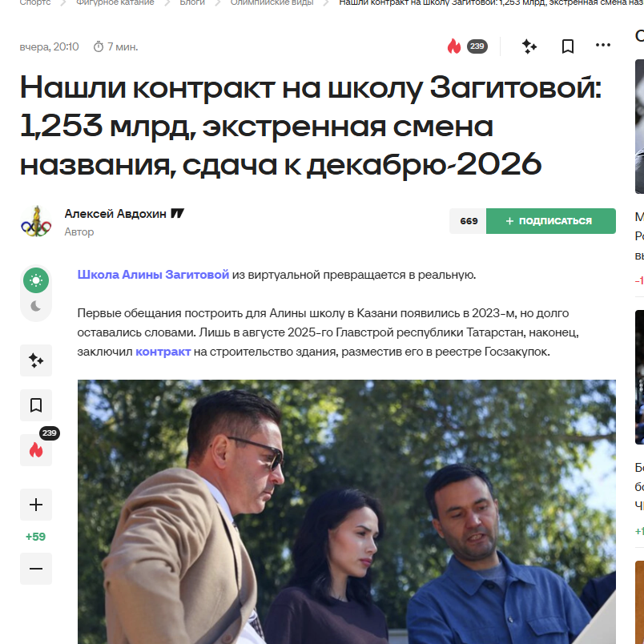Follow the контракт hyperlink in text
Image resolution: width=644 pixels, height=644 pixels.
[x=163, y=352]
